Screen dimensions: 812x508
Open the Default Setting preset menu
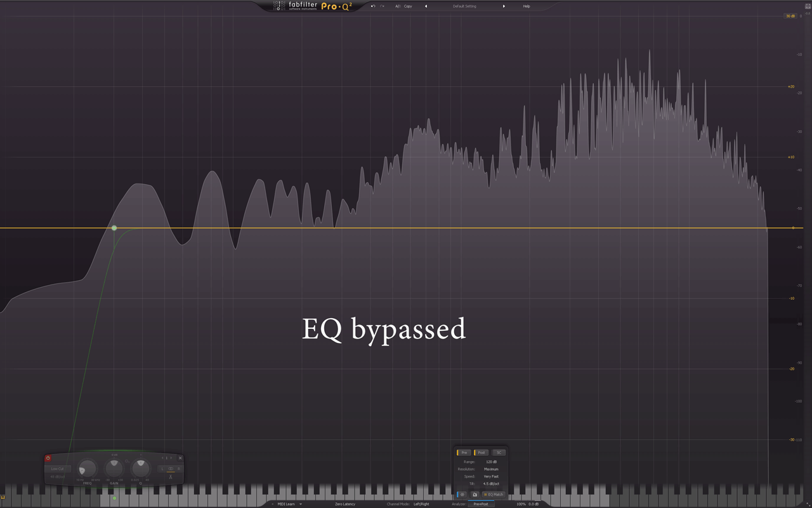tap(464, 6)
